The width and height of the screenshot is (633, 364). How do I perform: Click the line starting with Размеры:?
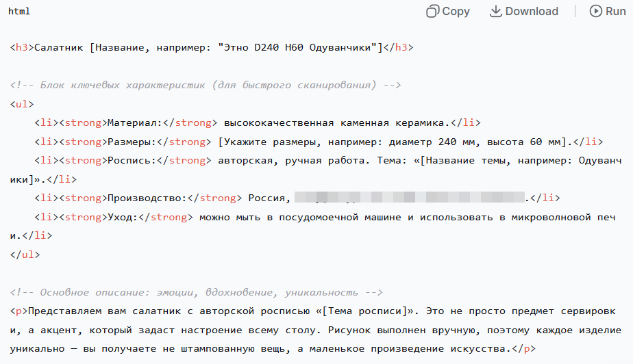point(319,142)
